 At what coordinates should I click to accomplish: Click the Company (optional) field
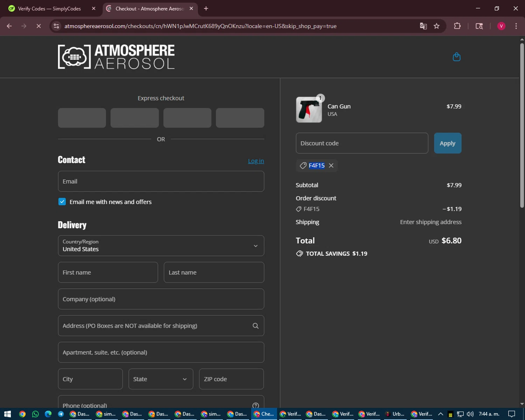[x=161, y=299]
